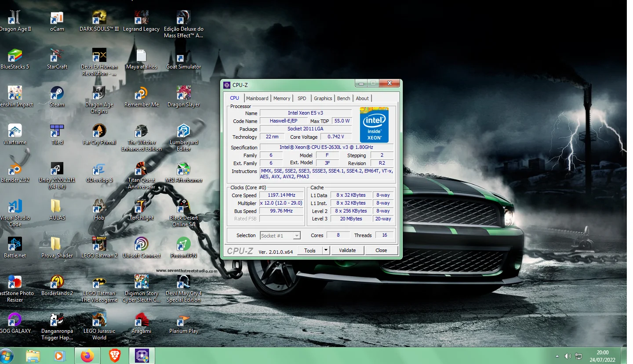Open the ProtonVPN desktop shortcut

183,245
